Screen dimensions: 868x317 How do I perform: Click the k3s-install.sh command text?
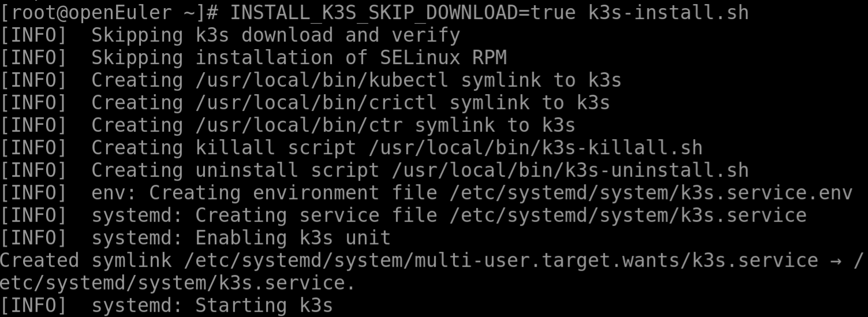point(668,12)
